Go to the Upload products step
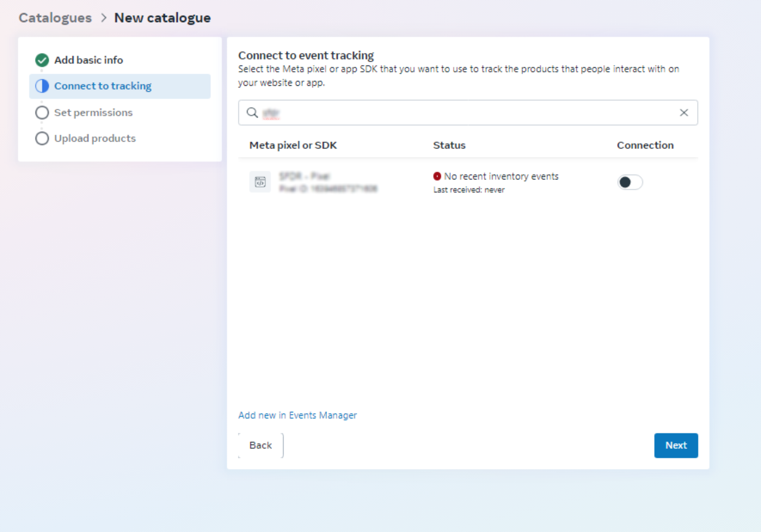 tap(95, 139)
